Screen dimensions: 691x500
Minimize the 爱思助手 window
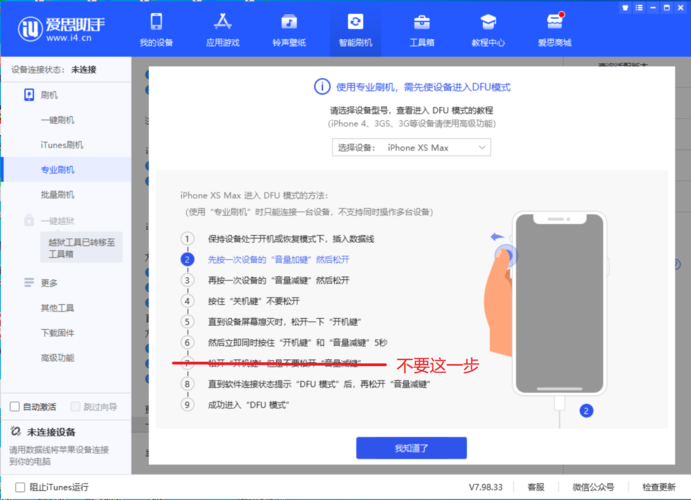(653, 7)
